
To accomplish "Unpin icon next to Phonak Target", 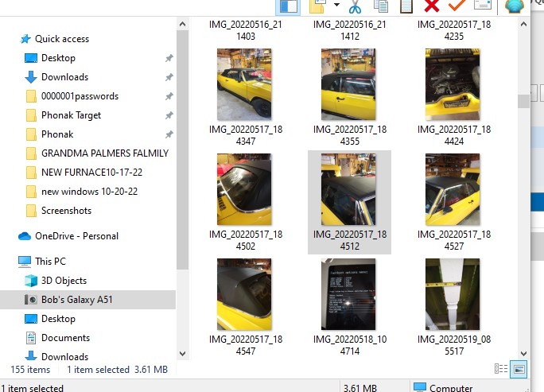I will (169, 115).
